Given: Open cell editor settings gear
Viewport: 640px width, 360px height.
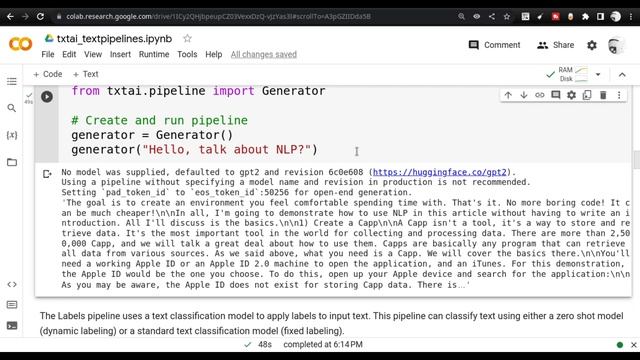Looking at the screenshot, I should click(x=571, y=95).
